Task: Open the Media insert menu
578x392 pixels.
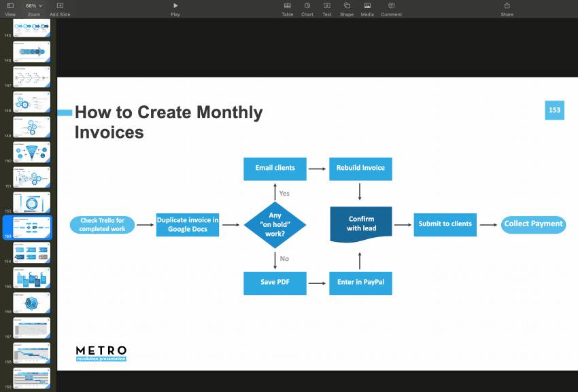Action: coord(367,5)
